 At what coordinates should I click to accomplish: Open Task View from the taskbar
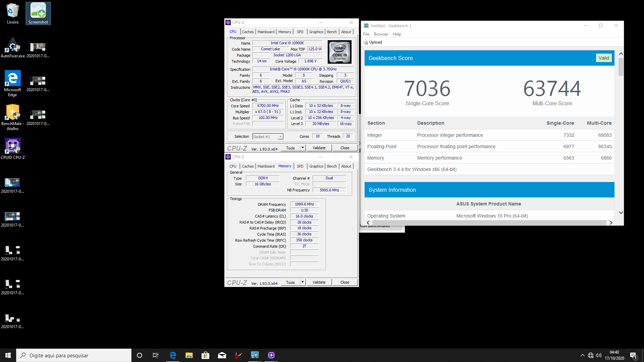156,355
